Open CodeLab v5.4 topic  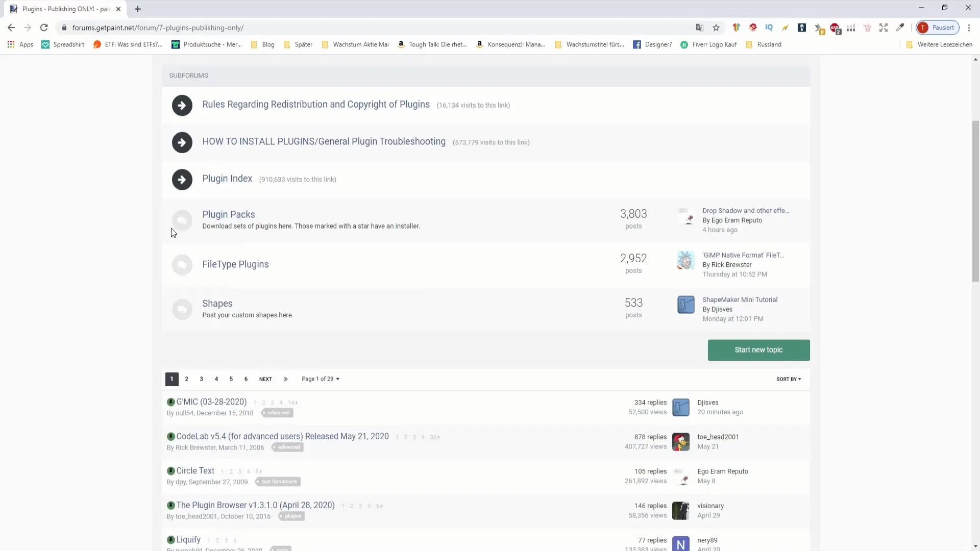point(282,437)
